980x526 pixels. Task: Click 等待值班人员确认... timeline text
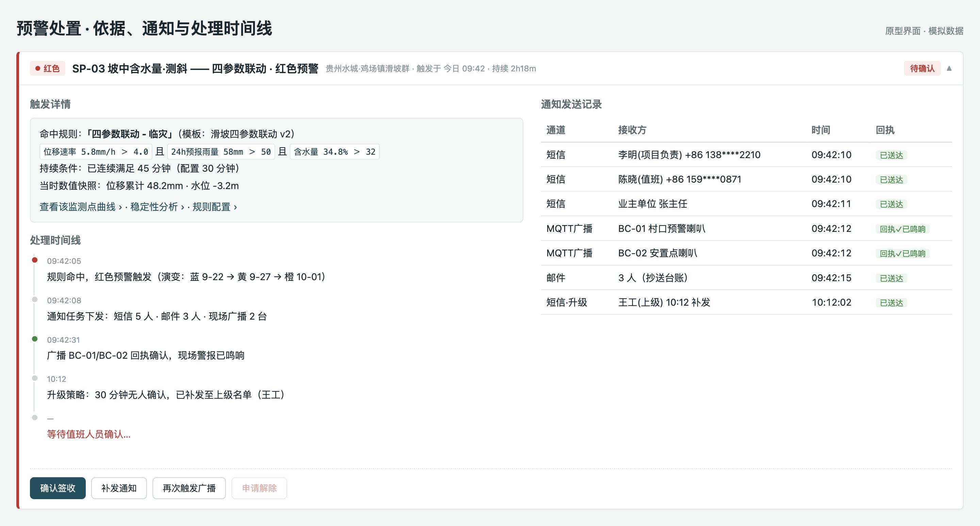88,434
